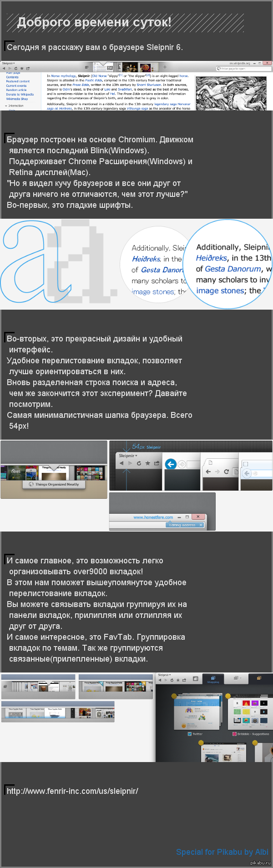Follow the 'Poetic Edda' article link
This screenshot has width=273, height=868.
point(94,80)
